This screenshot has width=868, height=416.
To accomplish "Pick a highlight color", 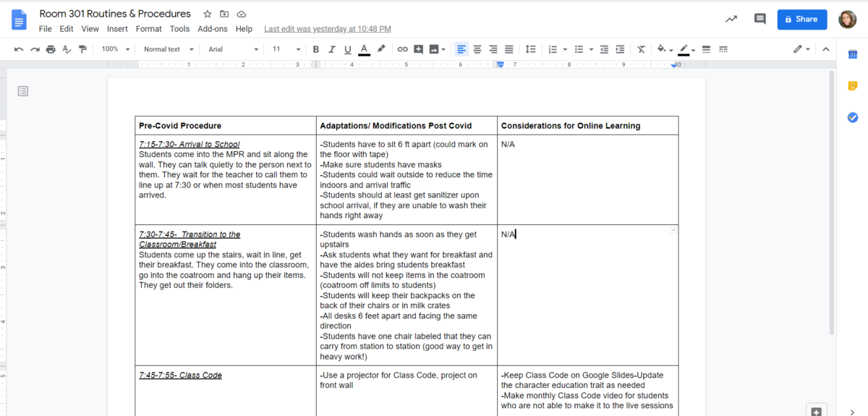I will 381,49.
